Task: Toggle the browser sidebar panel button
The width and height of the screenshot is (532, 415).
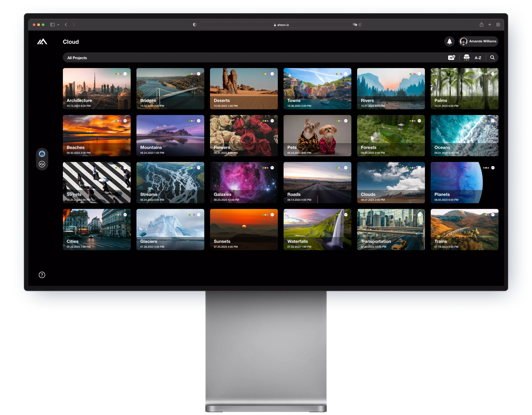Action: pos(52,25)
